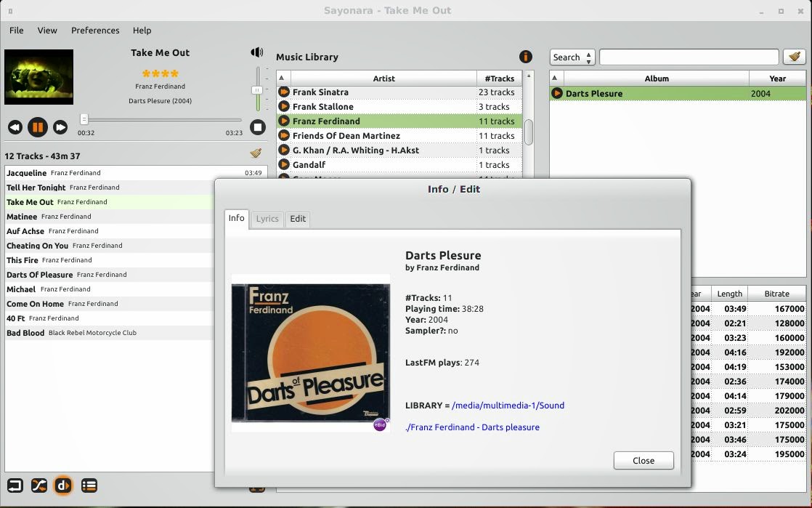Open the Franz Ferdinand - Darts pleasure folder link
This screenshot has width=812, height=508.
tap(472, 427)
